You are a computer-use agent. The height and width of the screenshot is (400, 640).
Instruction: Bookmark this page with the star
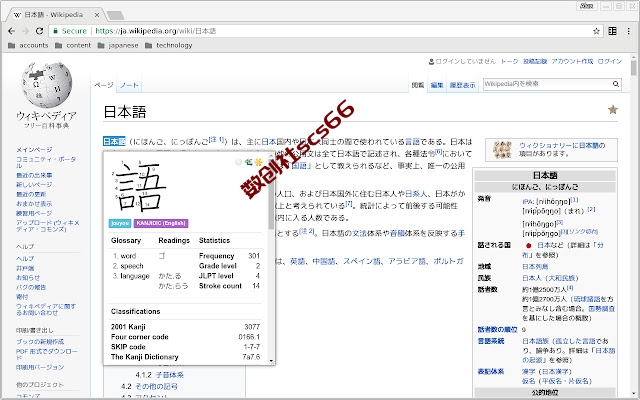(x=596, y=31)
